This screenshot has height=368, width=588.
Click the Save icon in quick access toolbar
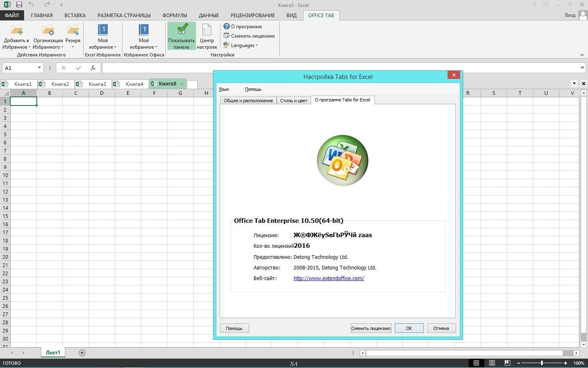point(19,4)
